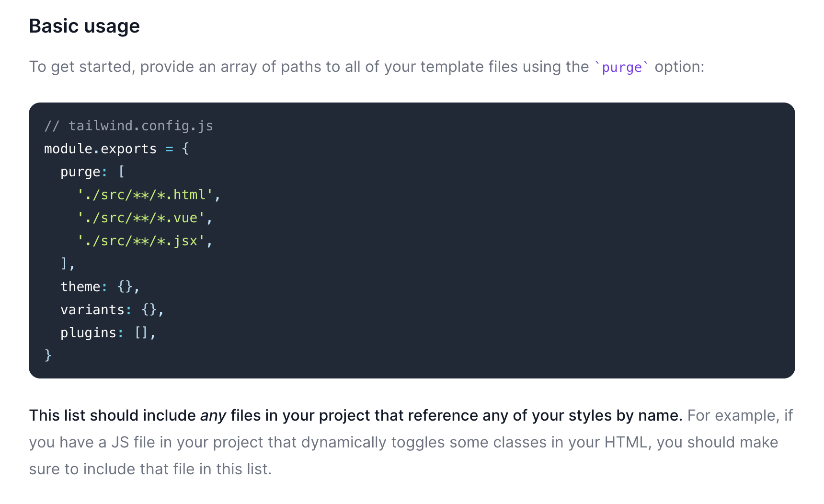Click the italic word "any" in bold sentence
This screenshot has width=824, height=504.
(x=213, y=415)
